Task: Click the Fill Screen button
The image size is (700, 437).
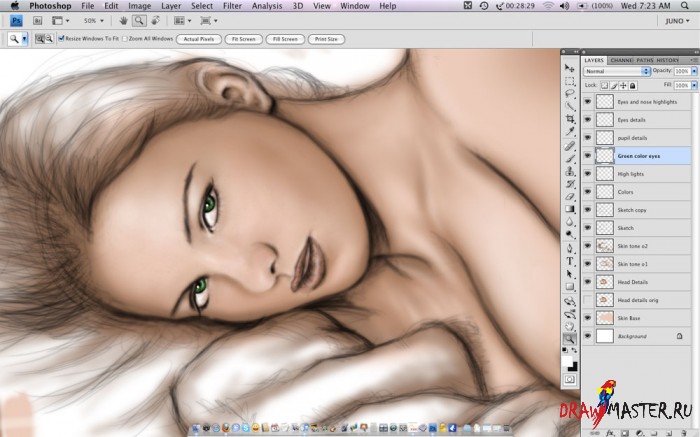Action: (x=285, y=39)
